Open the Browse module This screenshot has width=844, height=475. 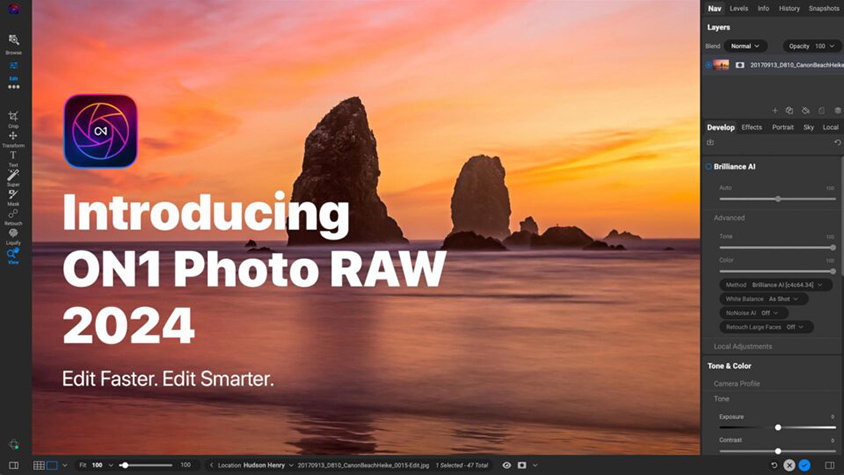[13, 42]
